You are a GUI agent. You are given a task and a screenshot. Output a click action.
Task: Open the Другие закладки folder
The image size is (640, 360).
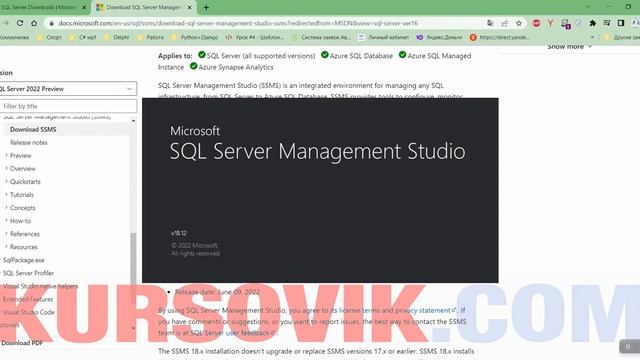pyautogui.click(x=622, y=37)
